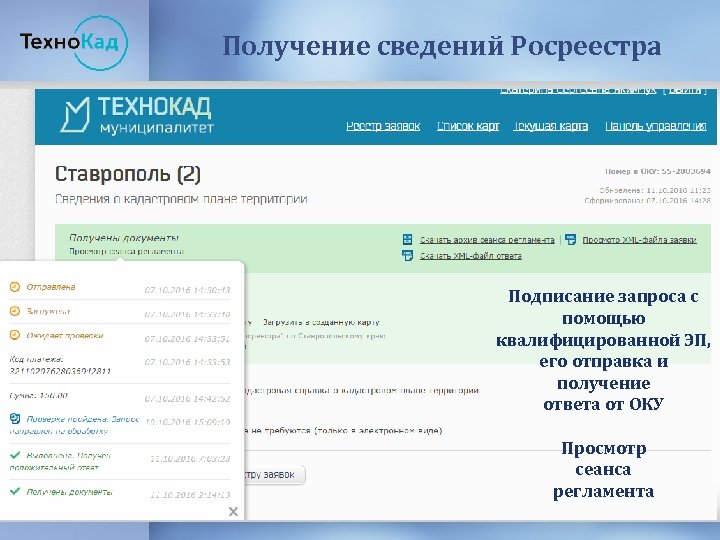Click the blue icon beside Проверка пройдена
The width and height of the screenshot is (720, 540).
point(15,418)
